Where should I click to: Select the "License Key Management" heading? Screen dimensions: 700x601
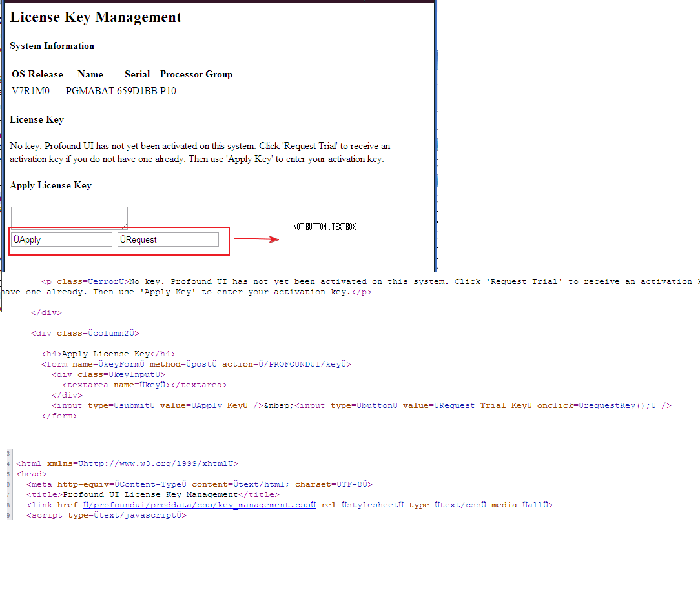96,17
